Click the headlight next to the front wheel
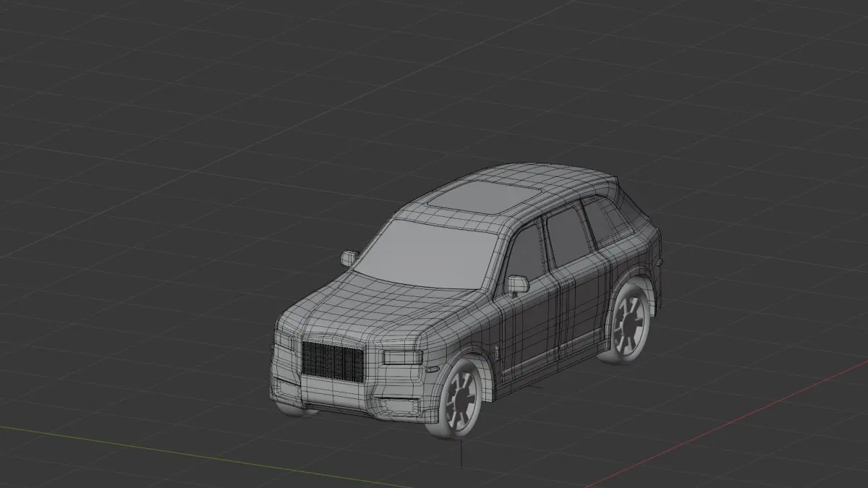Image resolution: width=868 pixels, height=488 pixels. (402, 356)
